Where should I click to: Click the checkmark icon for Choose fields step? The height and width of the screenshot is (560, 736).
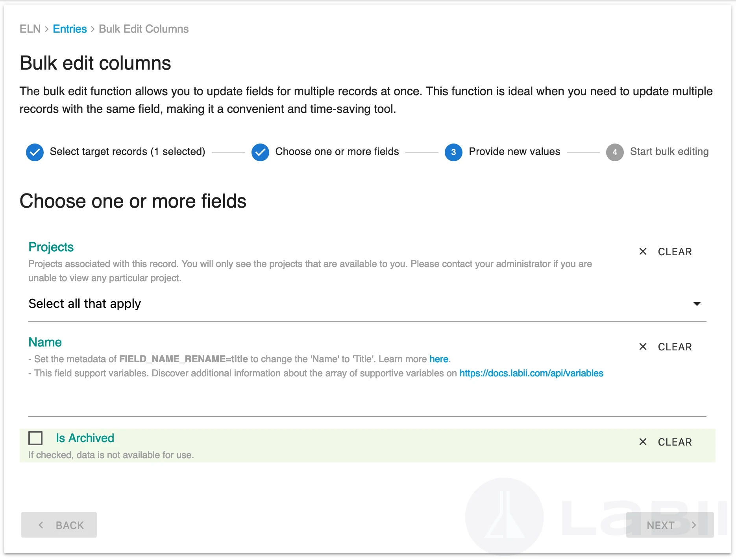tap(260, 152)
